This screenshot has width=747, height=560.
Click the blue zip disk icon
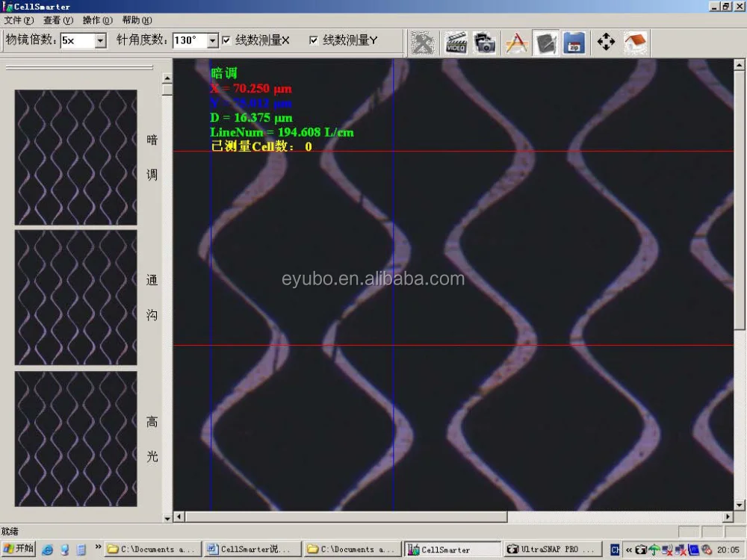click(x=574, y=43)
